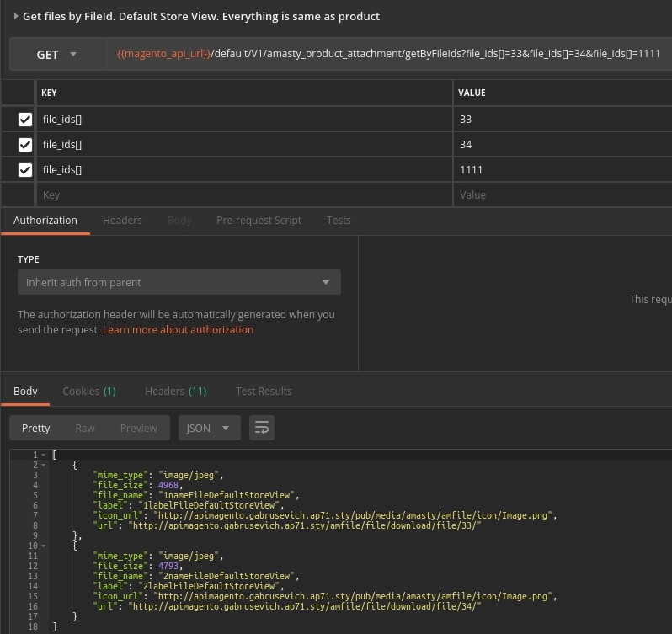Disable the file_ids[] parameter with value 34
The image size is (672, 634).
point(25,145)
